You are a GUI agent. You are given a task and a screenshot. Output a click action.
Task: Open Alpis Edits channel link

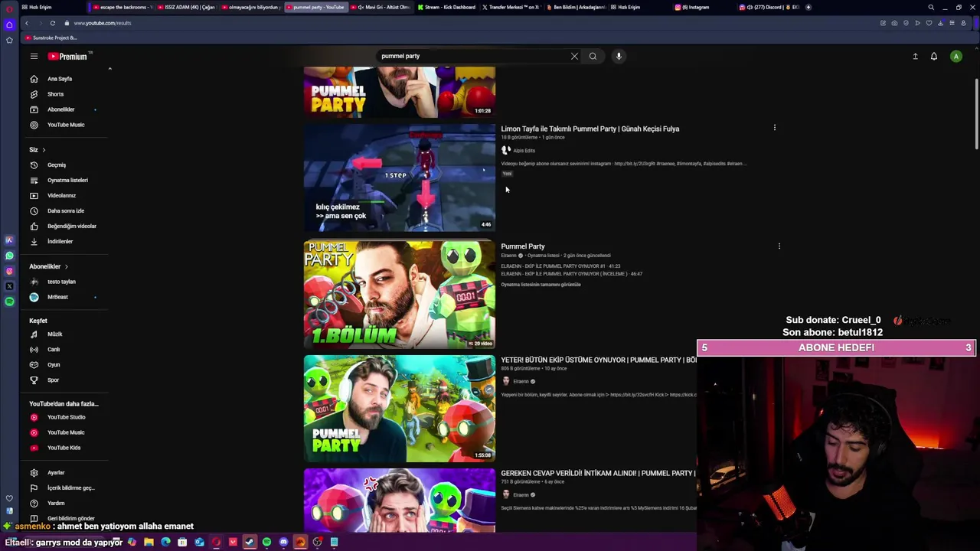tap(524, 151)
